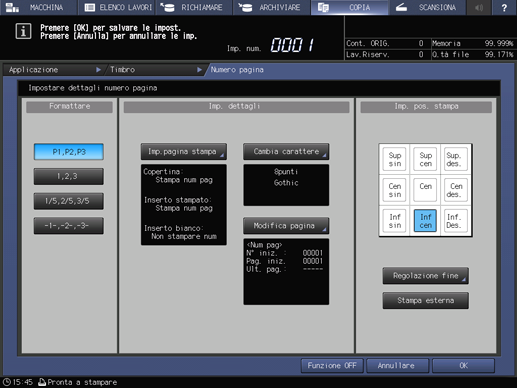Viewport: 517px width, 388px height.
Task: Switch to the ARCHIVIARE tab
Action: tap(271, 7)
